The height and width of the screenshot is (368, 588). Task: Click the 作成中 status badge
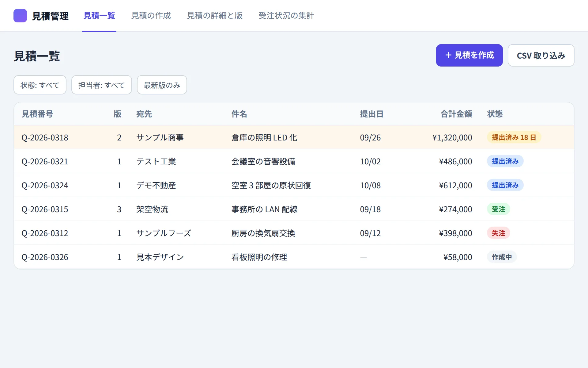coord(502,257)
